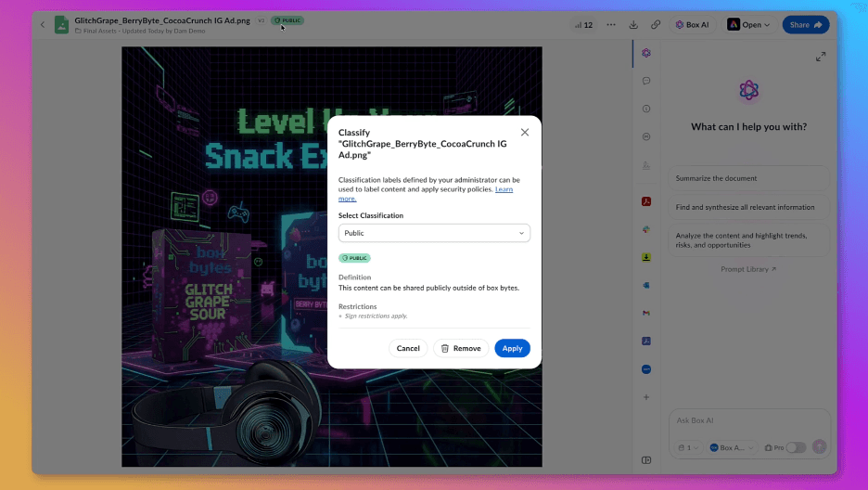Open the file details info tab

tap(646, 110)
